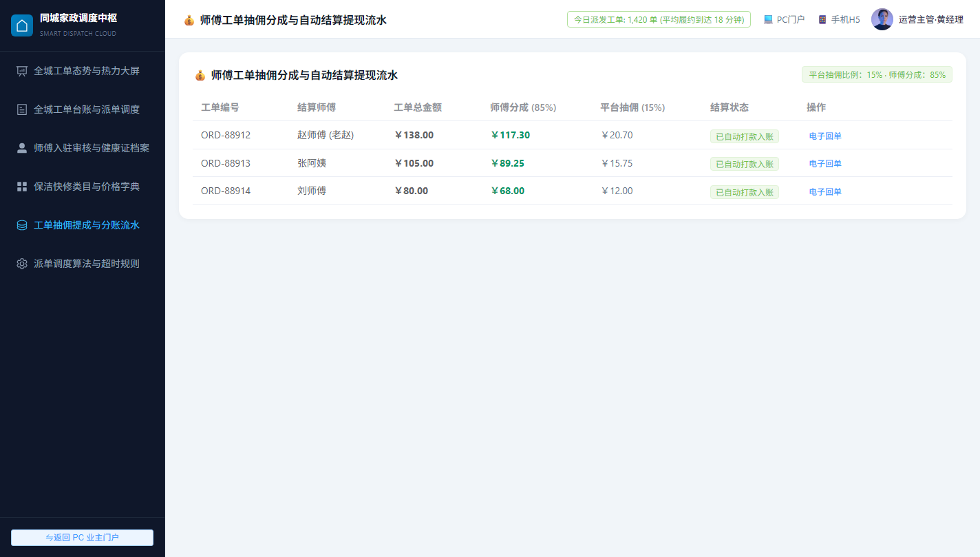Click the 工单编号 column header
The height and width of the screenshot is (557, 980).
(x=220, y=107)
